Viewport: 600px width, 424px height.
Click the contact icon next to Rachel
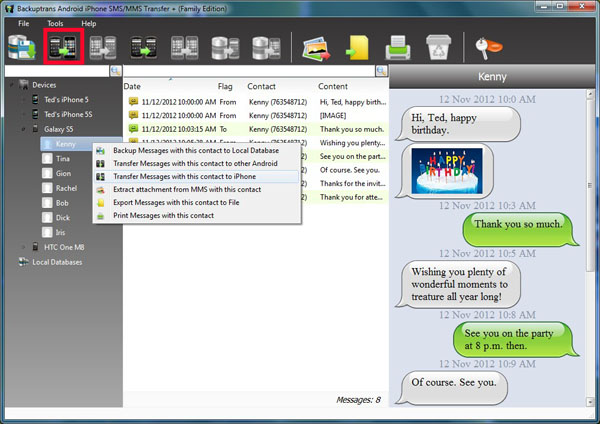coord(47,188)
